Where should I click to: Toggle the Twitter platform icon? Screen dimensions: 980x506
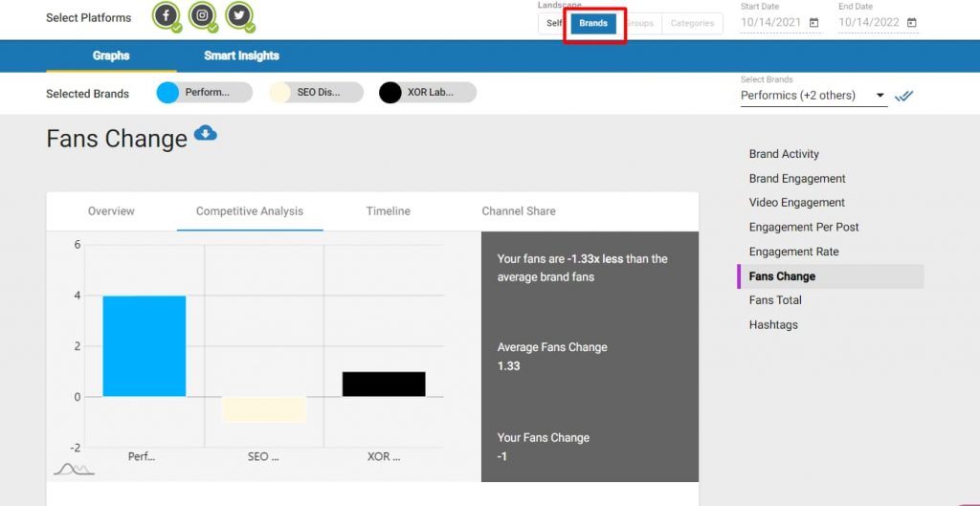point(238,15)
